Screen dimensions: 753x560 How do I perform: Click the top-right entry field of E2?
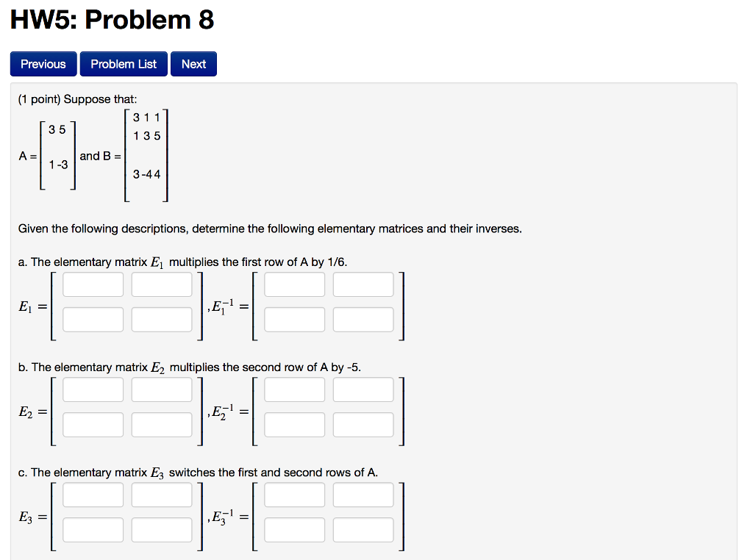pos(161,389)
